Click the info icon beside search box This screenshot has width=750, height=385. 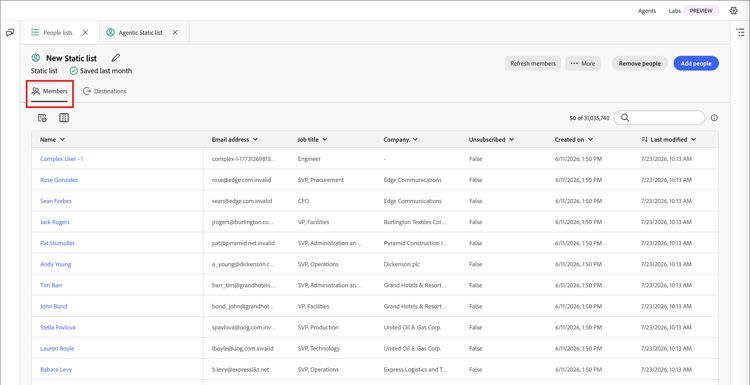tap(714, 118)
